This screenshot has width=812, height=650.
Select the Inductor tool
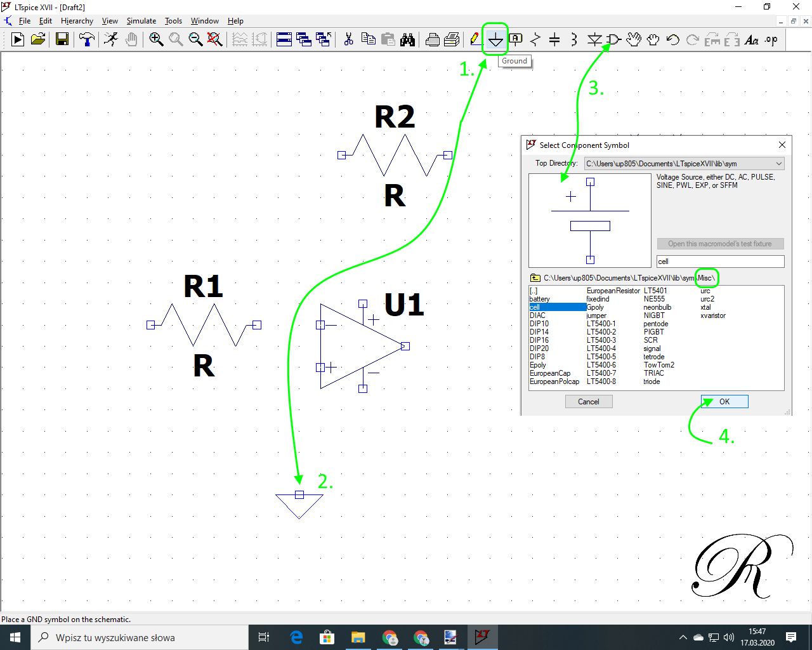tap(574, 39)
